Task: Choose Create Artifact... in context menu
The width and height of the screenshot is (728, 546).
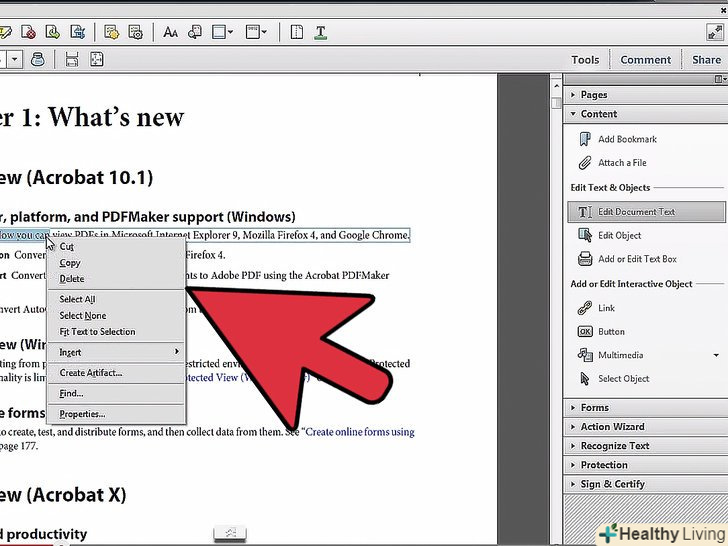Action: point(116,372)
